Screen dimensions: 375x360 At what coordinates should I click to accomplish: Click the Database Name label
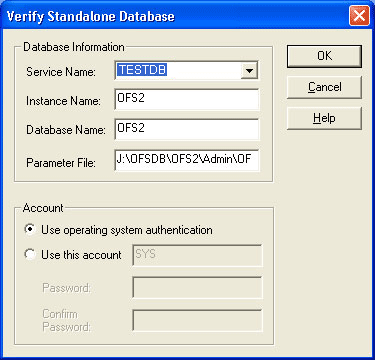point(66,130)
